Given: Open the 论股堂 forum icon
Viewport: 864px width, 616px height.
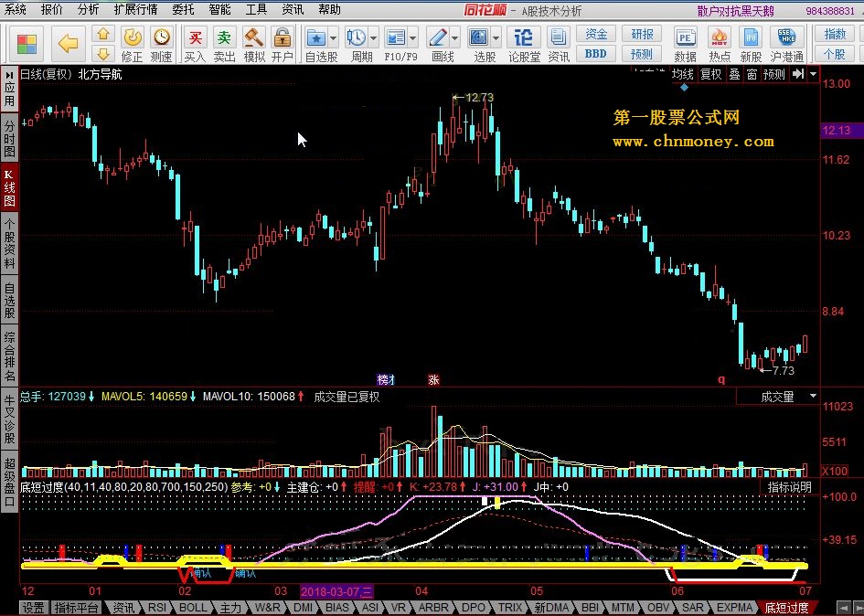Looking at the screenshot, I should click(524, 45).
